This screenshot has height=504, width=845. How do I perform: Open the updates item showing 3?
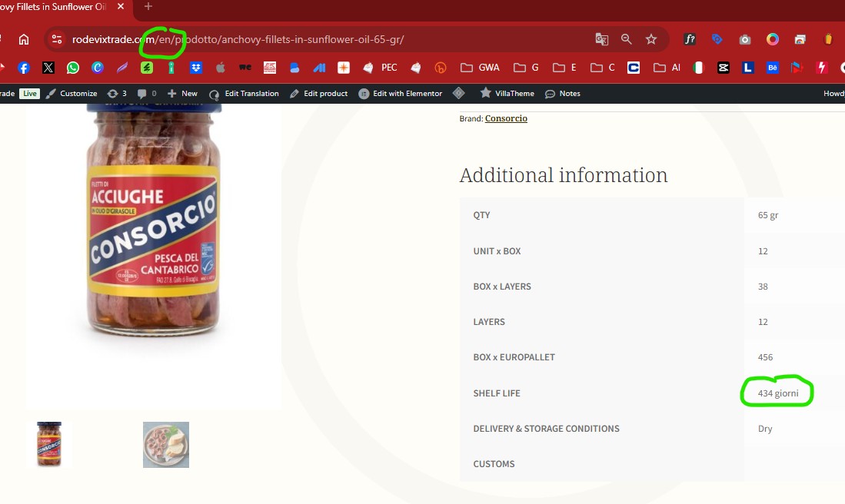[x=117, y=93]
